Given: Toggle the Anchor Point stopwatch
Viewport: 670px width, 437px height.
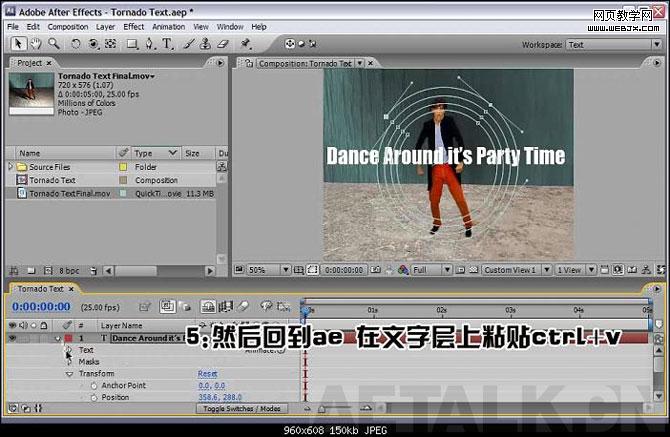Looking at the screenshot, I should [x=94, y=386].
